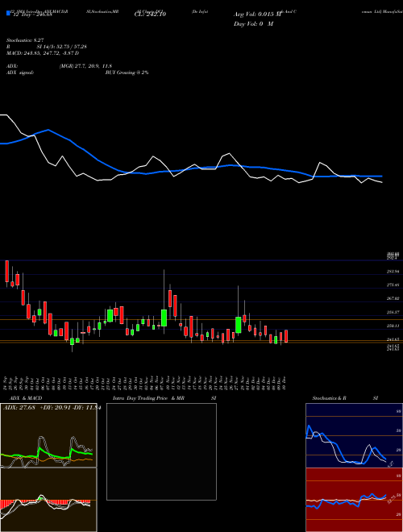Image resolution: width=403 pixels, height=532 pixels.
Task: Open the MACD histogram thumbnail chart
Action: (x=48, y=500)
